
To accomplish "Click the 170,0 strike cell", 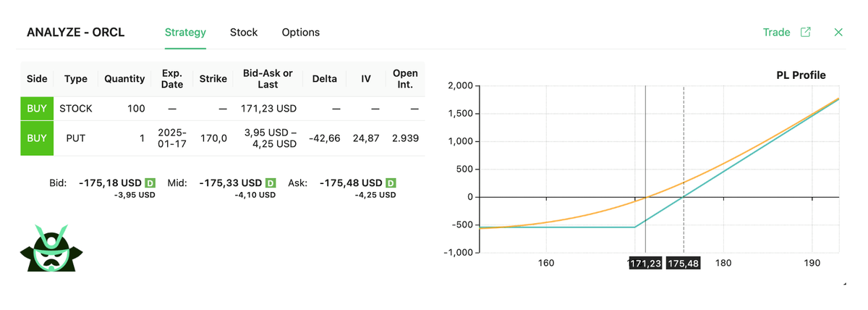I will pos(213,138).
